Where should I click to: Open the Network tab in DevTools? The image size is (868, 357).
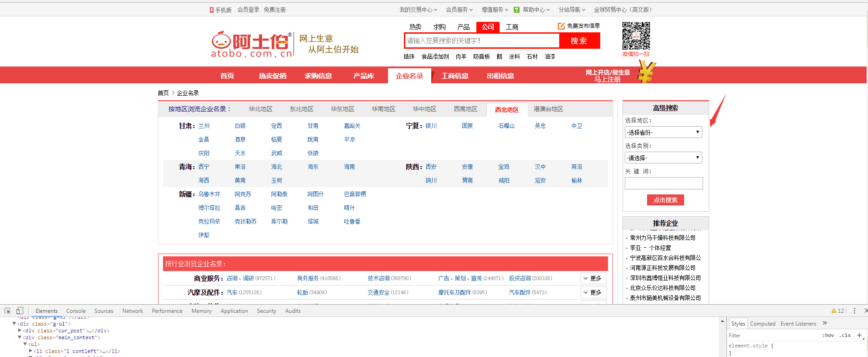pos(133,311)
